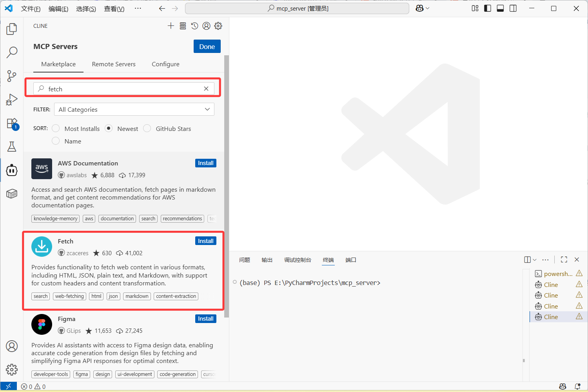This screenshot has height=392, width=588.
Task: Open Cline account icon in header
Action: point(206,26)
